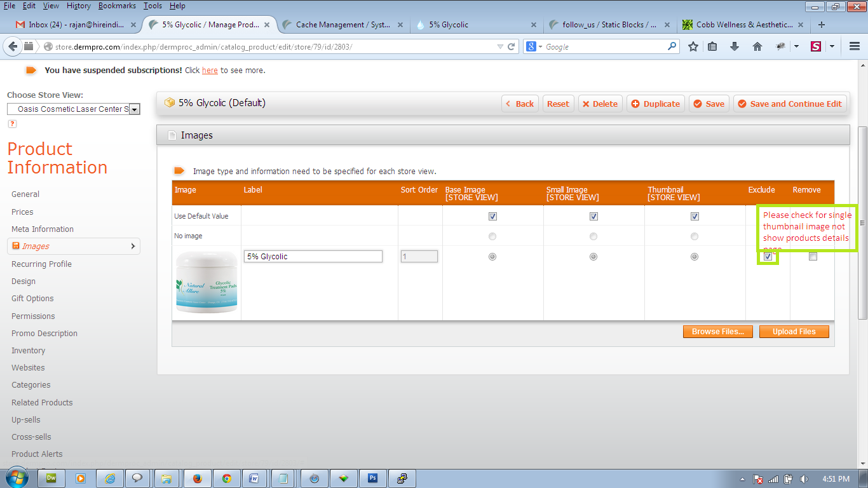Click Save and Continue Edit

coord(790,104)
